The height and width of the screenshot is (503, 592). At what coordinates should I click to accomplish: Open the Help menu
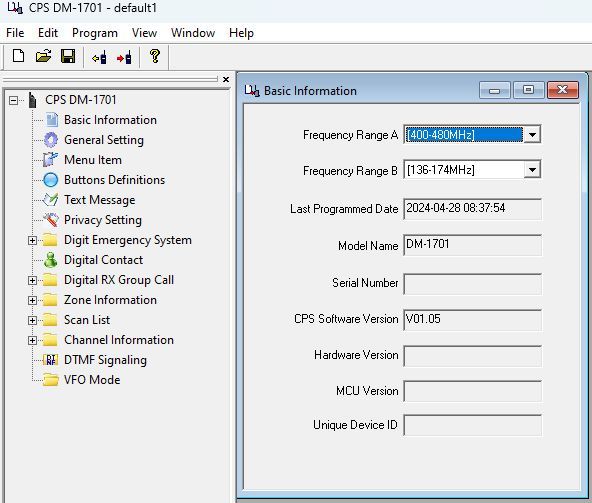click(241, 33)
